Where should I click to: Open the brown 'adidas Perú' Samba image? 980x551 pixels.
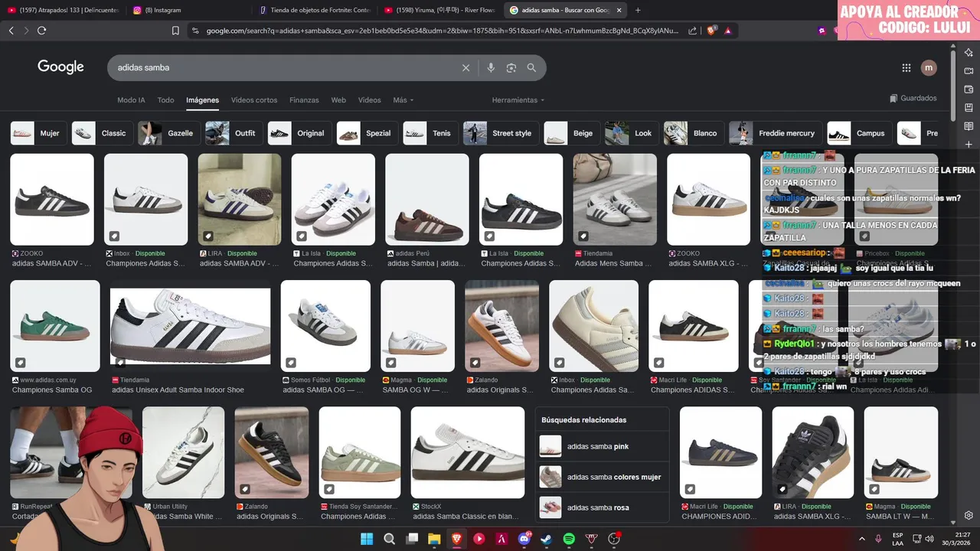427,200
